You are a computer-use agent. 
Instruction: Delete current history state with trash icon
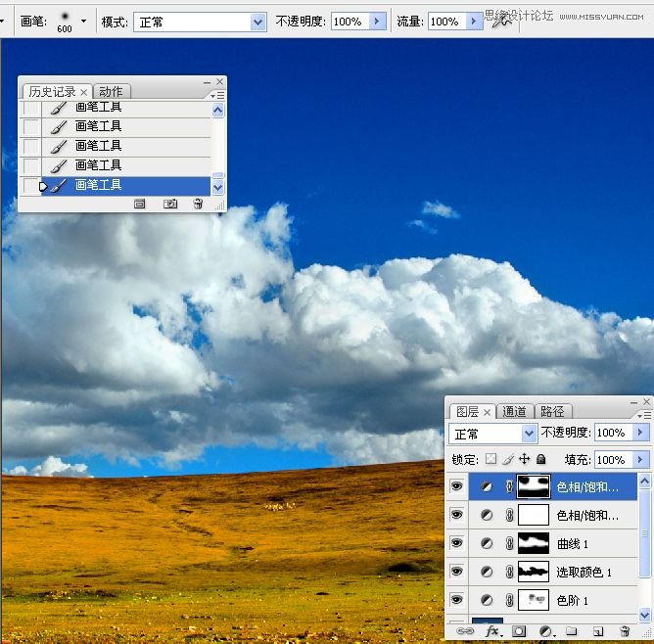[x=198, y=204]
